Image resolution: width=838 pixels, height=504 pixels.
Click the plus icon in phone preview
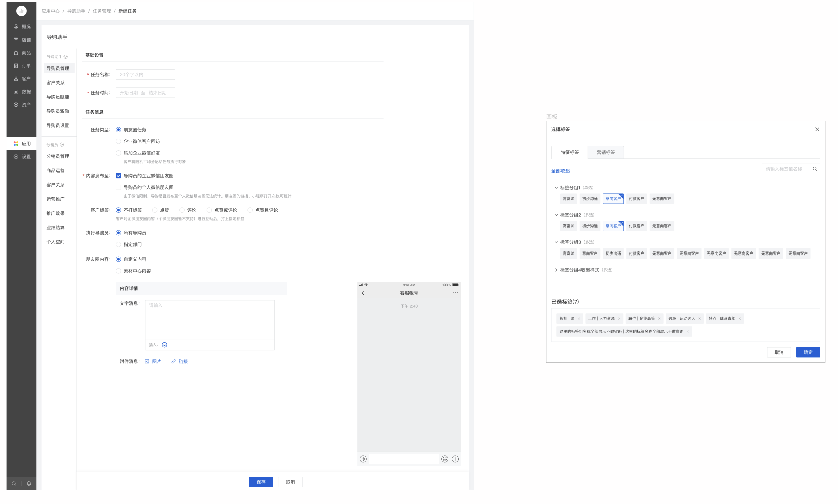[455, 459]
